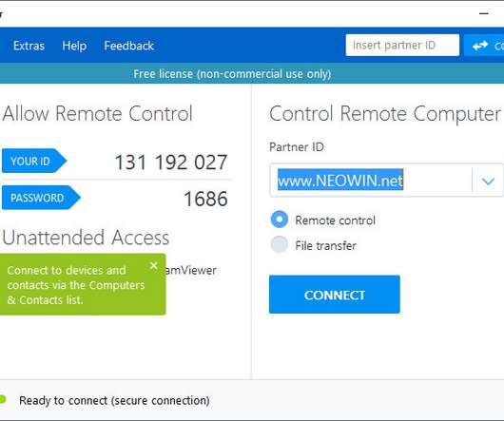Expand the Partner ID history dropdown

click(488, 182)
